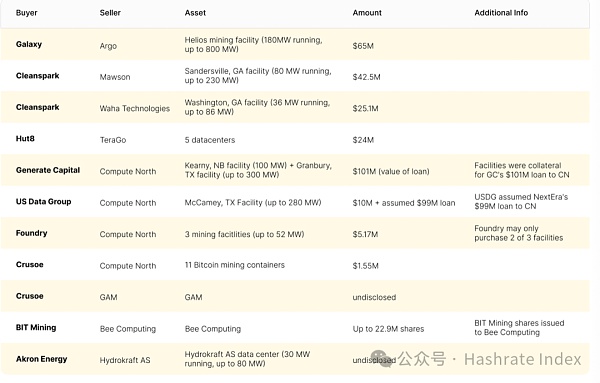Select the Up to 22.9M shares cell

[388, 329]
